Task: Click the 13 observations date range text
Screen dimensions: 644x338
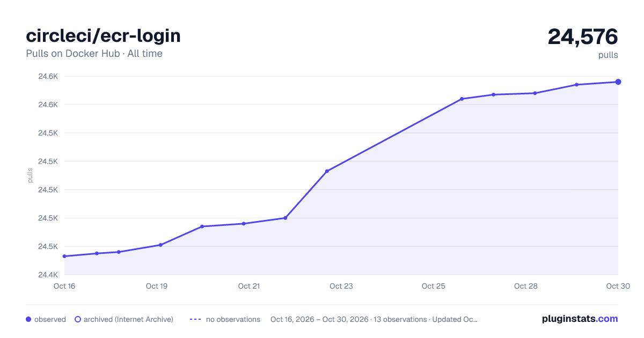Action: [374, 319]
